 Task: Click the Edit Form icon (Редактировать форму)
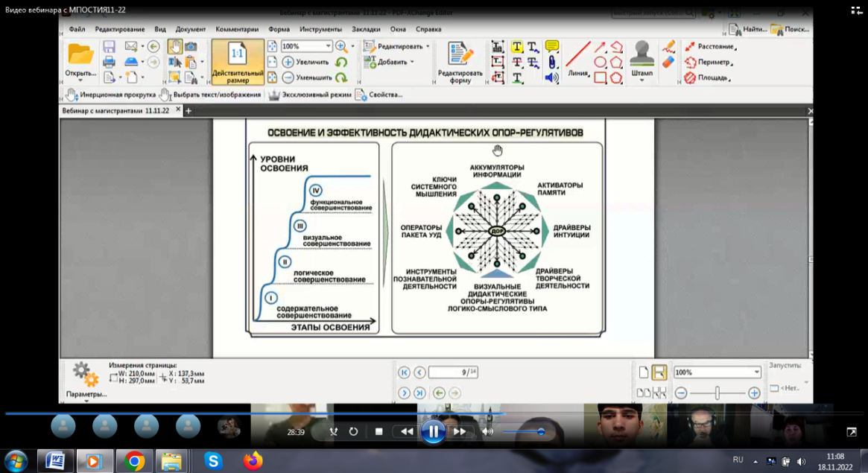(x=460, y=54)
